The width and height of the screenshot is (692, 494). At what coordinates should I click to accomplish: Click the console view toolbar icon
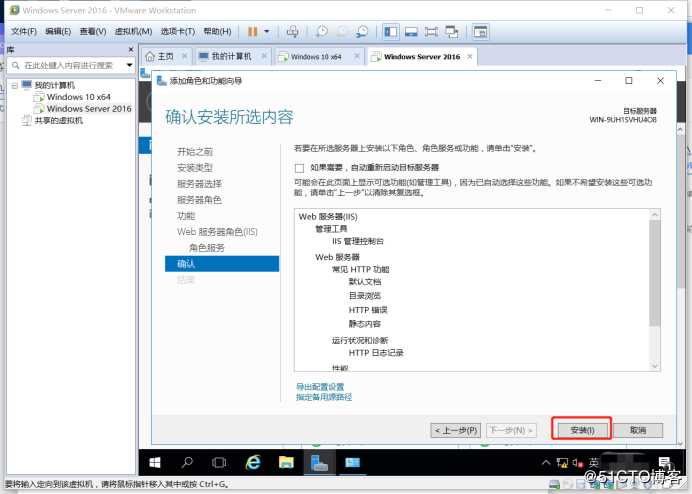click(480, 32)
